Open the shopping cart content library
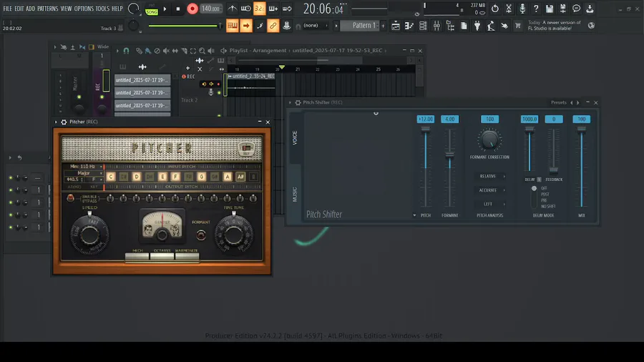The image size is (644, 362). (518, 26)
